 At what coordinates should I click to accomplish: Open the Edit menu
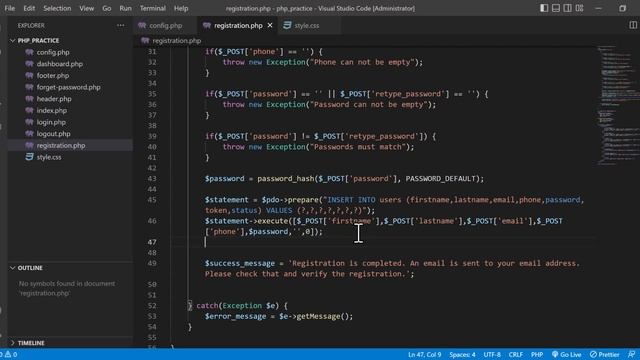[29, 8]
